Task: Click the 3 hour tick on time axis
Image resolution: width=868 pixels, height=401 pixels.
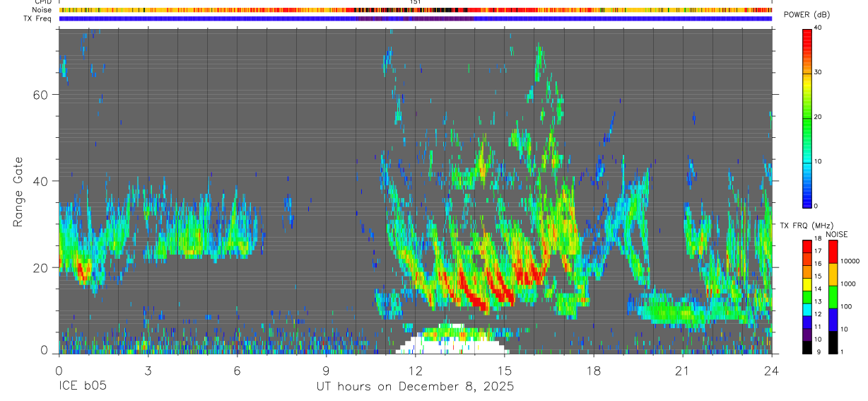Action: click(x=148, y=371)
